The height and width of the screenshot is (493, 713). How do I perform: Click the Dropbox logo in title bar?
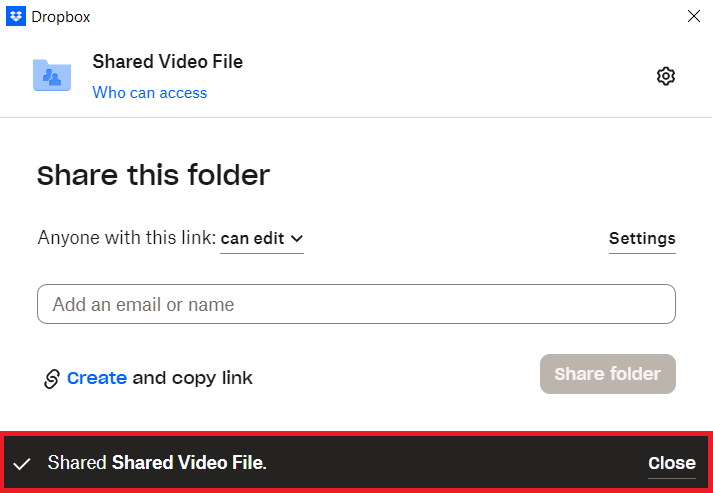(x=16, y=16)
